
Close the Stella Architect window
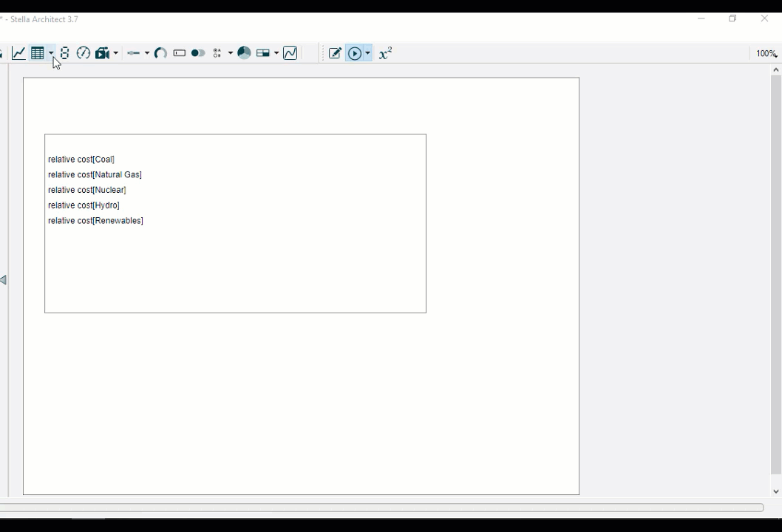764,18
